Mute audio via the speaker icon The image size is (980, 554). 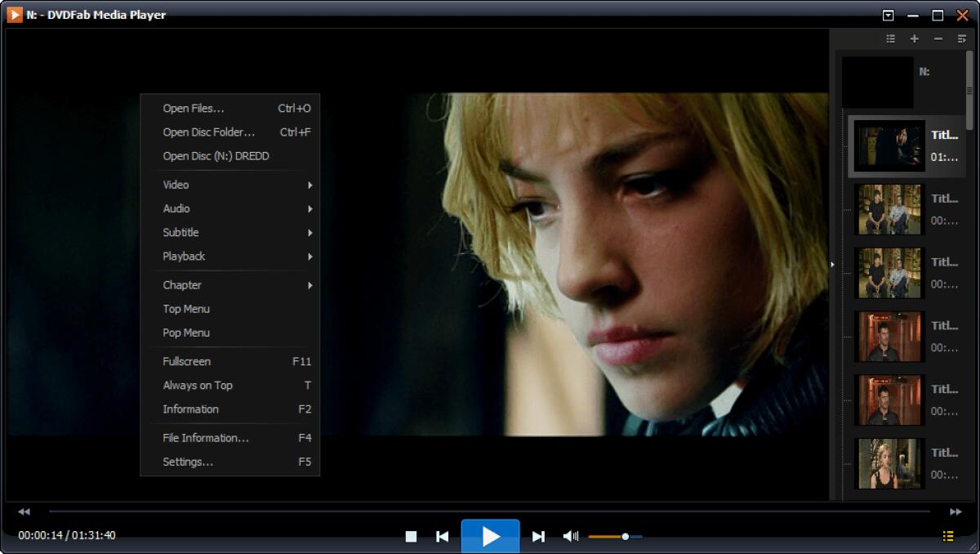pyautogui.click(x=570, y=536)
